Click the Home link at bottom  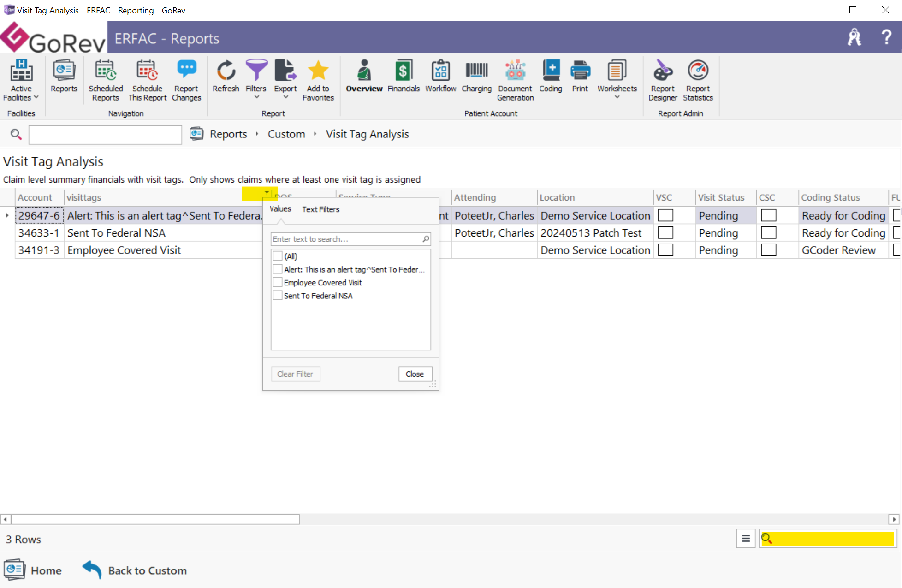coord(46,570)
